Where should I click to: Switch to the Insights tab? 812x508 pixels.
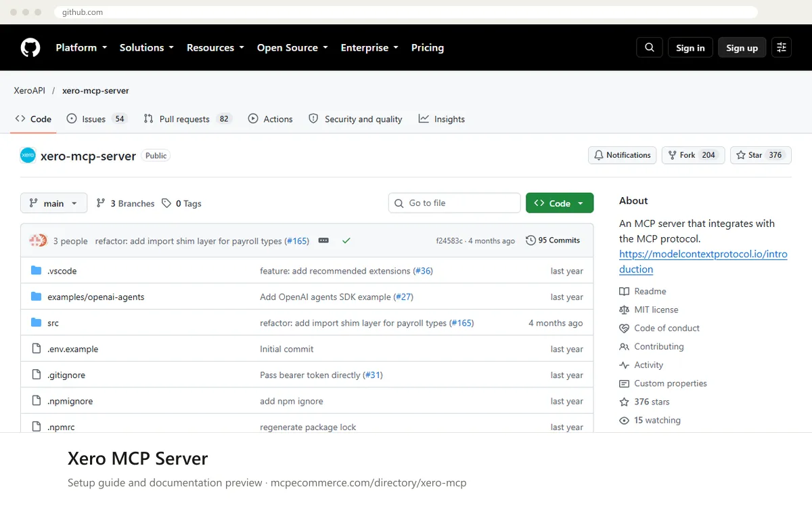tap(442, 119)
